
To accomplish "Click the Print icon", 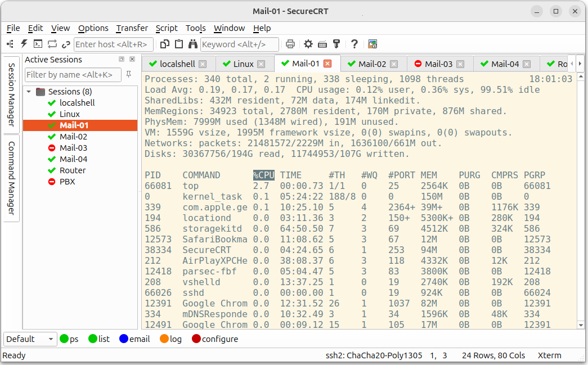I will [x=290, y=44].
